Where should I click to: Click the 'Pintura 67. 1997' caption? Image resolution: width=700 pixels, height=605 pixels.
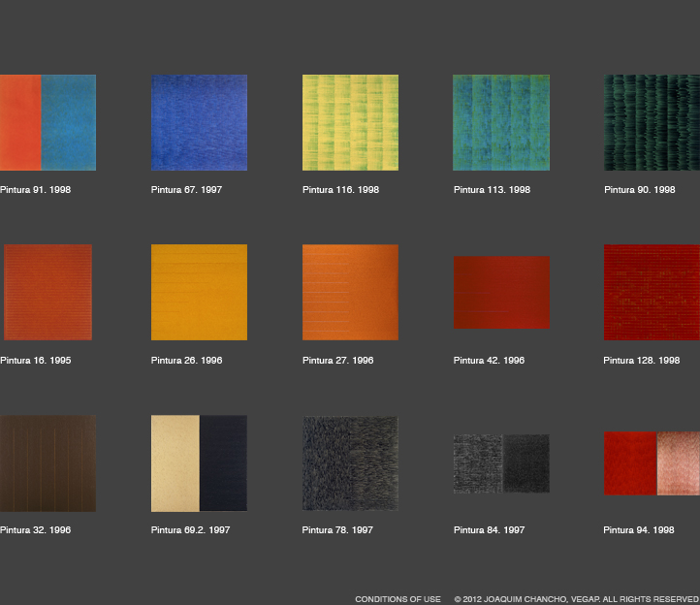[186, 190]
